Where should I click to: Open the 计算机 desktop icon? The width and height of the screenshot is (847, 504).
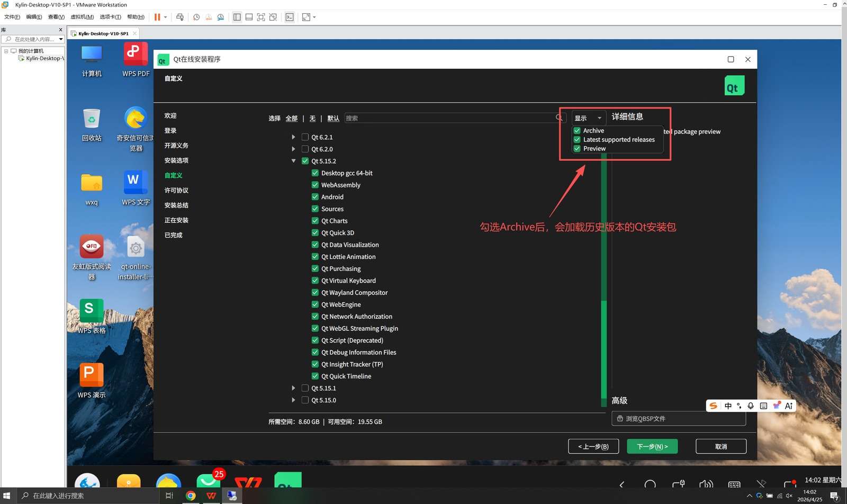92,60
